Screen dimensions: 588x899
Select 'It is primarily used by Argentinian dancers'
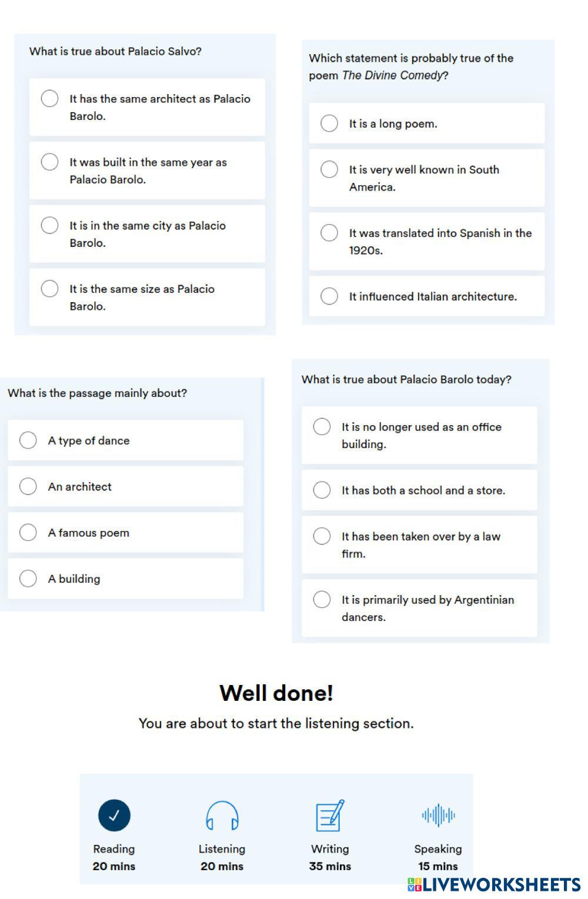coord(322,600)
